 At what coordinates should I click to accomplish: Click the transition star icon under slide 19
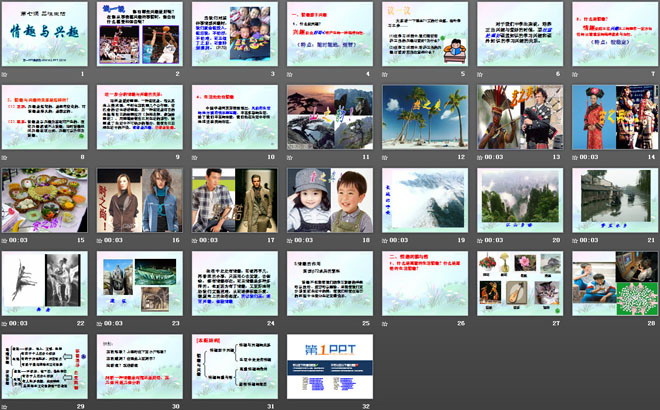[385, 240]
